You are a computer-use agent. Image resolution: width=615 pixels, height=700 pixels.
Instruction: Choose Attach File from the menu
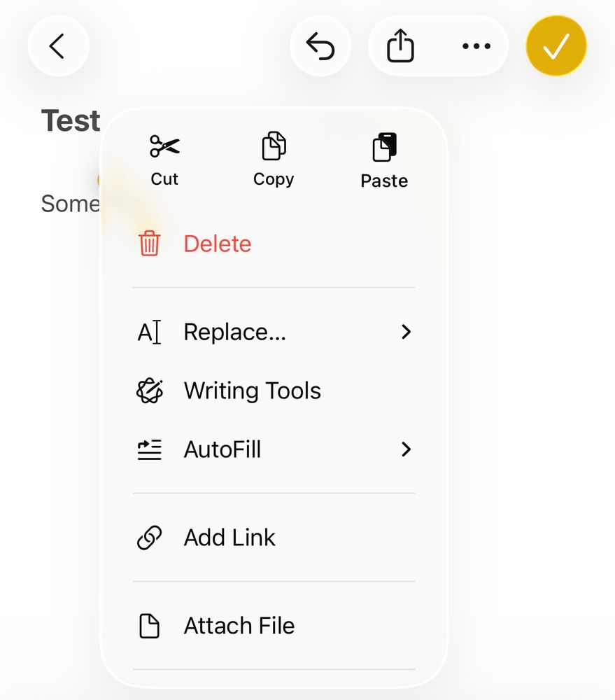pyautogui.click(x=274, y=626)
